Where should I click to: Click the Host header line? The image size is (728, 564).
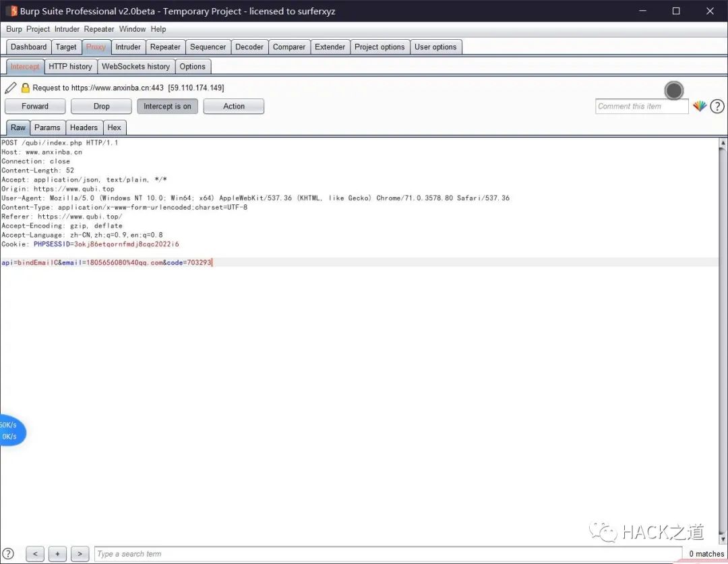tap(42, 152)
